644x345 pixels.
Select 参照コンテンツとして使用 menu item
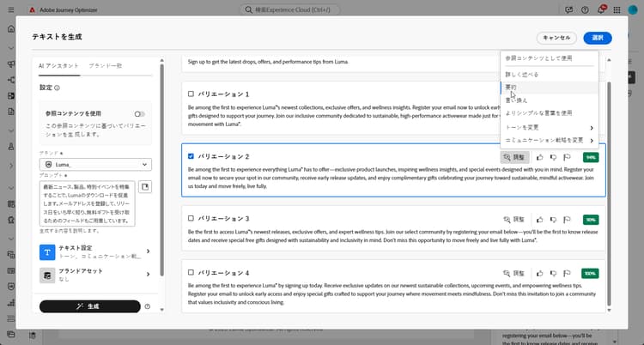pos(550,58)
